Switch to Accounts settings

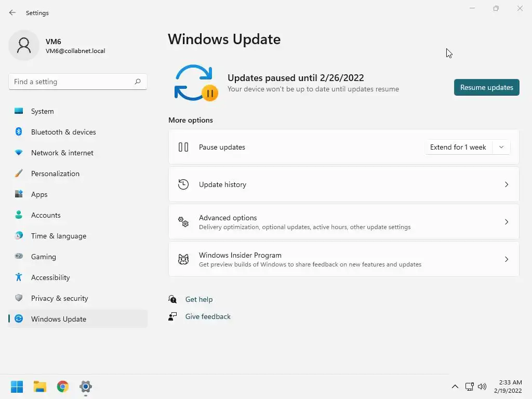(78, 215)
